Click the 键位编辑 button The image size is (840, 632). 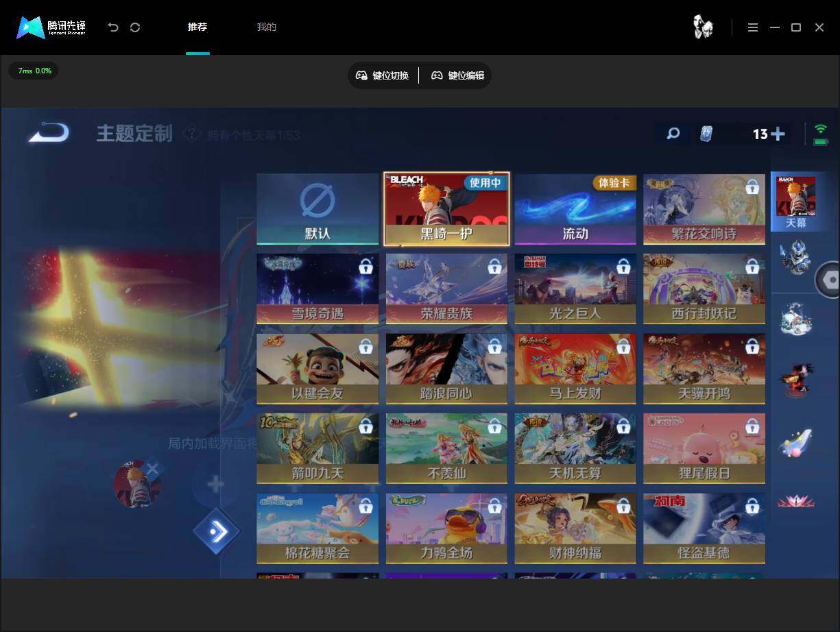(457, 75)
